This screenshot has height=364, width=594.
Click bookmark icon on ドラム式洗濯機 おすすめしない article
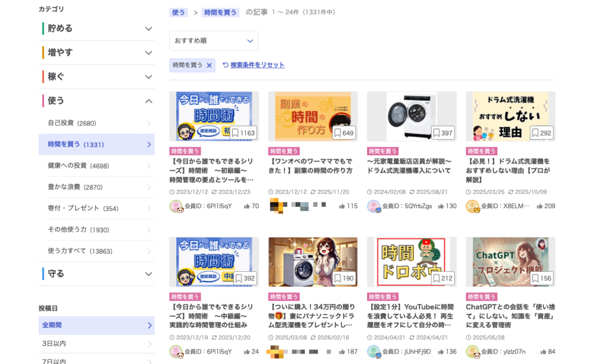[535, 133]
